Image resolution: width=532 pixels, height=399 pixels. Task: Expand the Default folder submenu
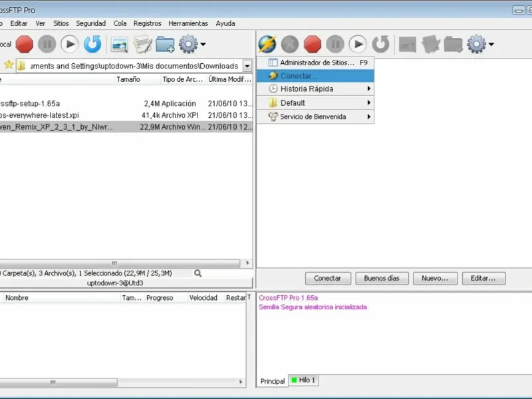315,103
